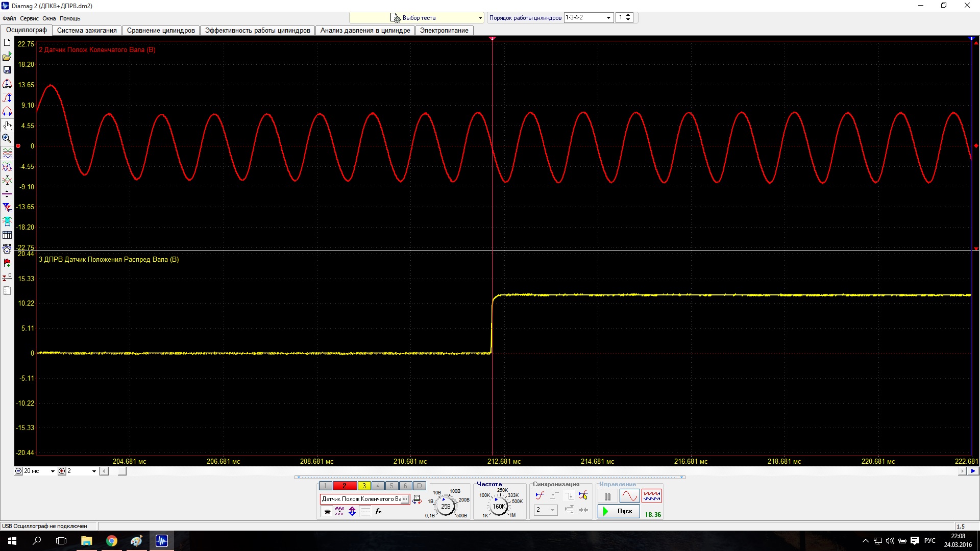
Task: Open the grid table view icon
Action: (7, 235)
